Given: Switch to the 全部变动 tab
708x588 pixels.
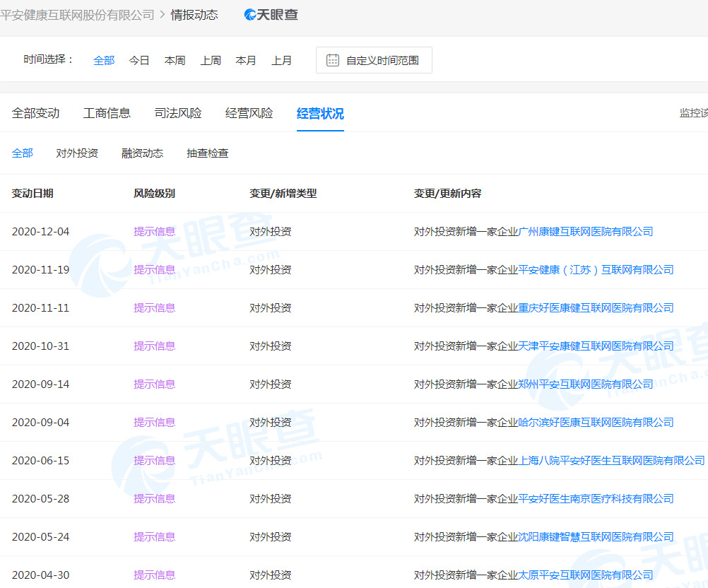Looking at the screenshot, I should point(35,113).
